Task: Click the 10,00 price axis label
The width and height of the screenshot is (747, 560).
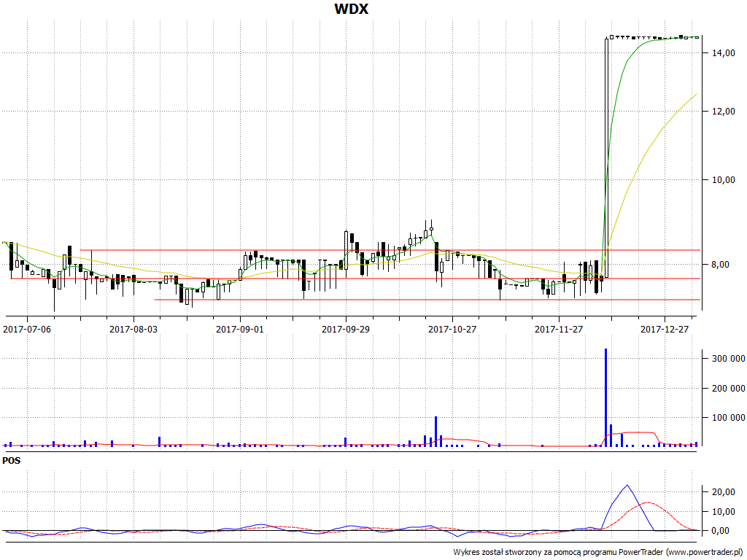Action: (x=723, y=179)
